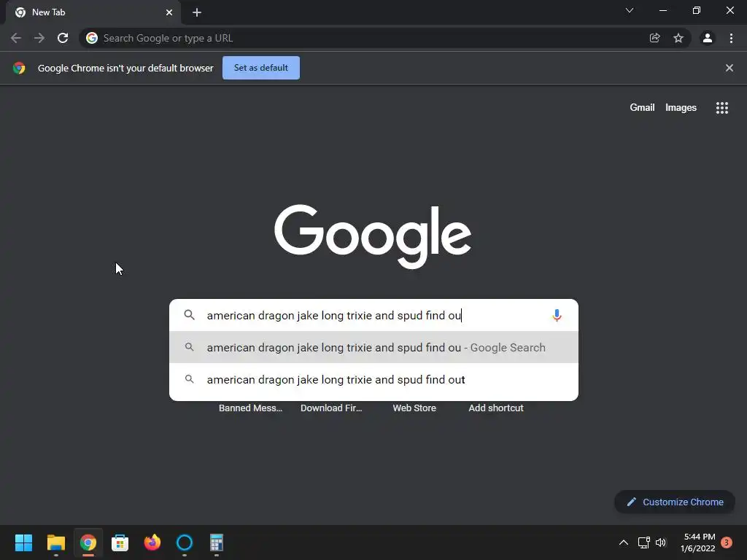The image size is (747, 560).
Task: Open the clock showing 5:44 PM
Action: pos(698,542)
